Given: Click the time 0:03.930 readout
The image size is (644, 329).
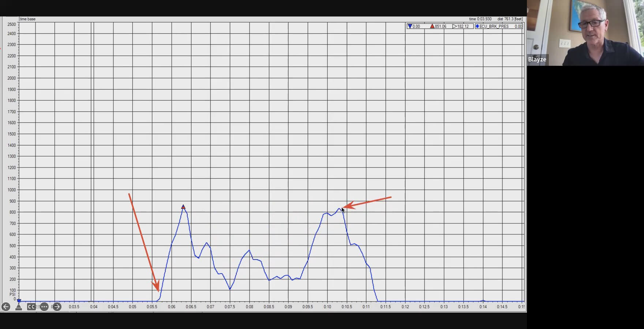Looking at the screenshot, I should click(480, 19).
